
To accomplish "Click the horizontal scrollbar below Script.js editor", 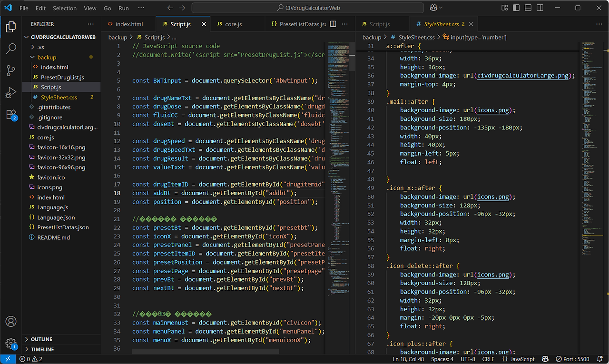I will click(x=206, y=351).
